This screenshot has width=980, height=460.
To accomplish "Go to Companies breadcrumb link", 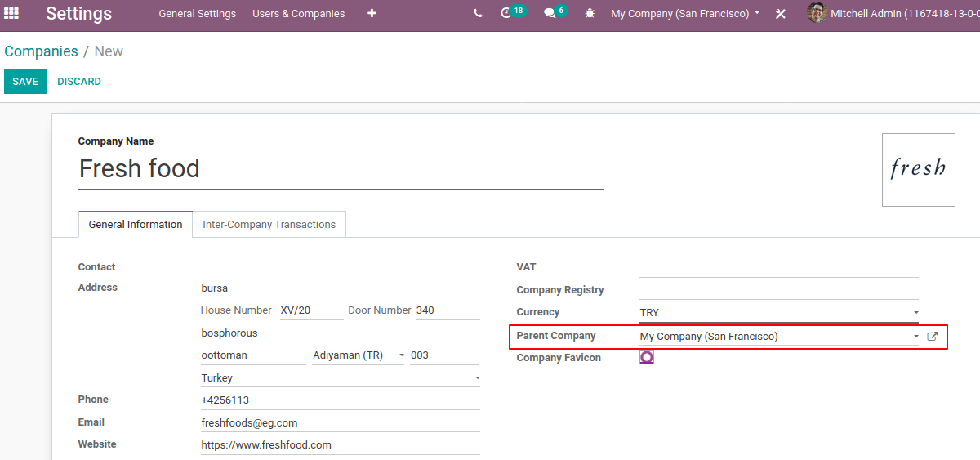I will coord(41,51).
